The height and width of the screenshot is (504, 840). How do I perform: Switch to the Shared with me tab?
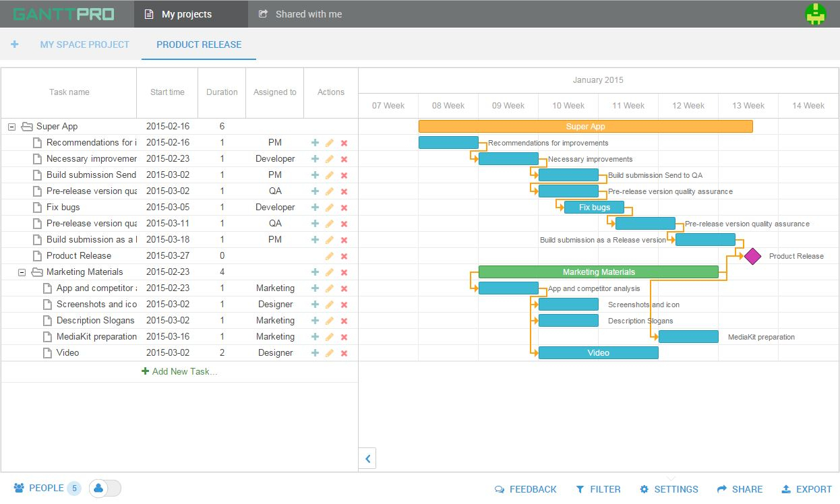point(301,14)
